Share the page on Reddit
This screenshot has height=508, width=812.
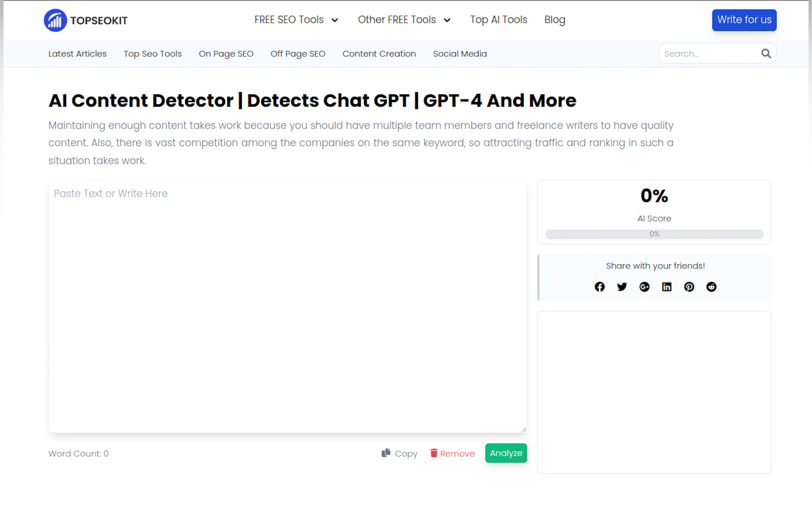(711, 287)
